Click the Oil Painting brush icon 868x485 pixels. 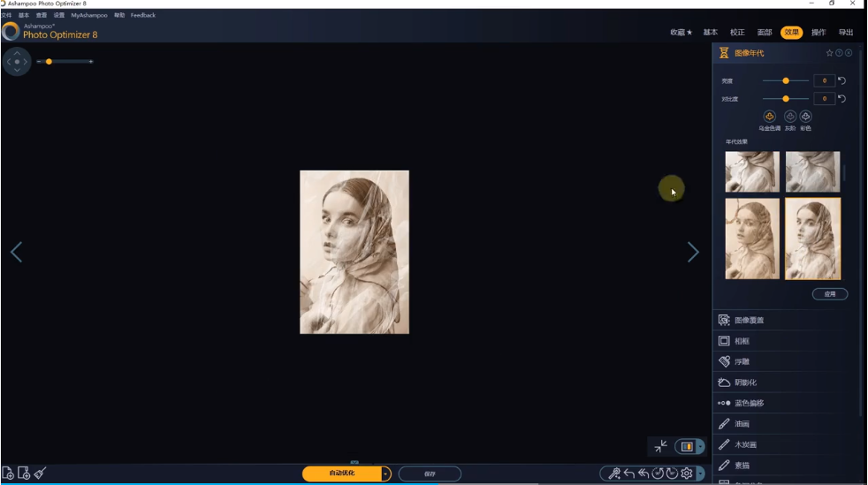(x=724, y=424)
